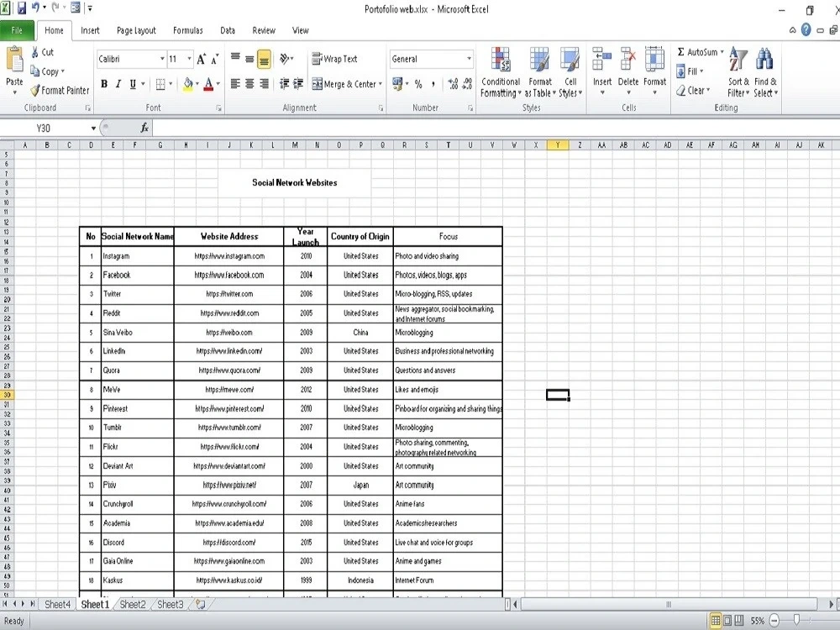840x630 pixels.
Task: Open Conditional Formatting
Action: [x=501, y=73]
